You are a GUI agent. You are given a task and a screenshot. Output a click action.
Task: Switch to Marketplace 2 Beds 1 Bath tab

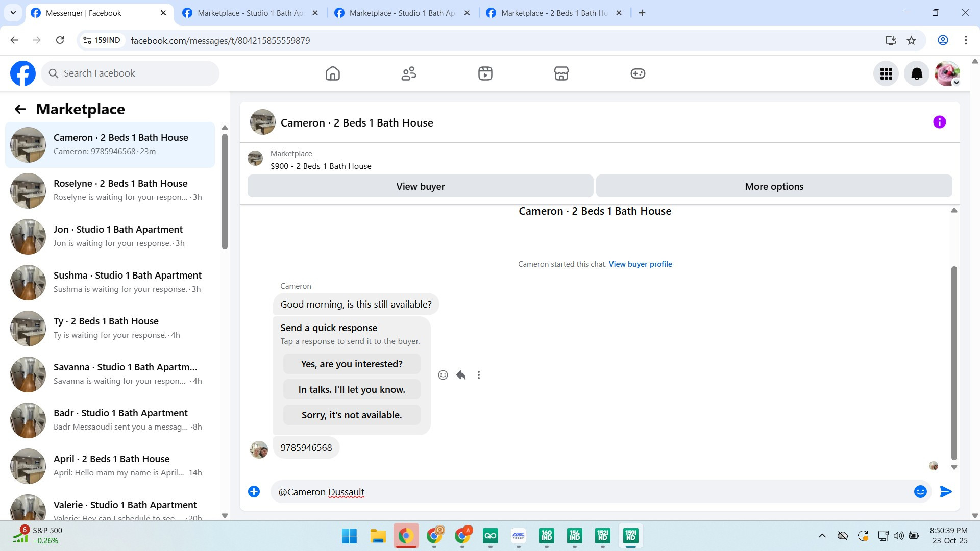tap(554, 13)
